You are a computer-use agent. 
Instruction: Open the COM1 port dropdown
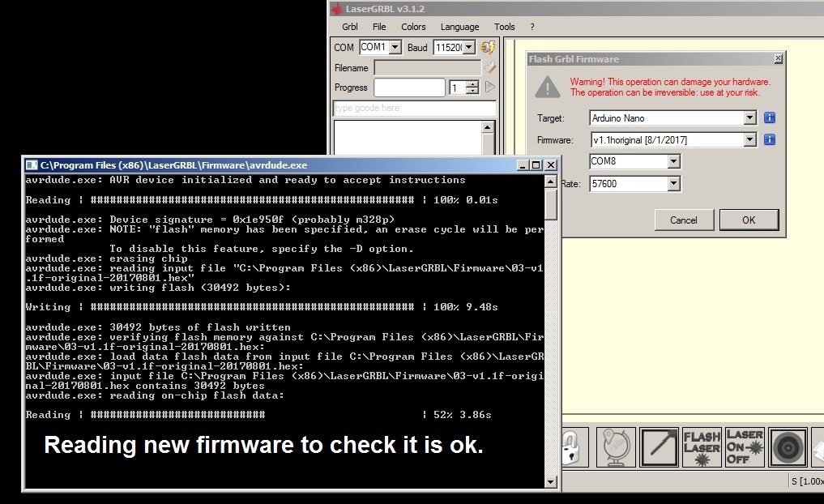click(395, 47)
